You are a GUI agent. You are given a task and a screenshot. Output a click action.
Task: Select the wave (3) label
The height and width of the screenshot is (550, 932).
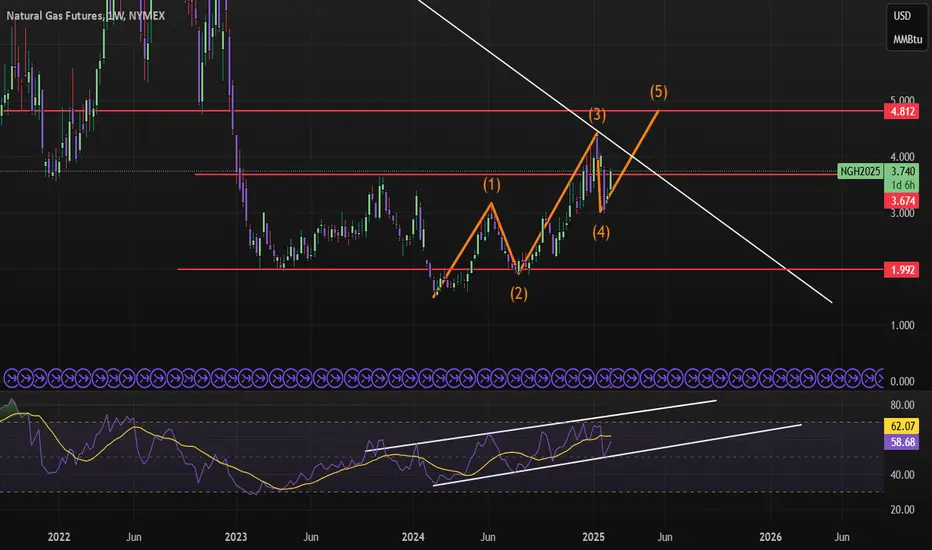pyautogui.click(x=597, y=114)
